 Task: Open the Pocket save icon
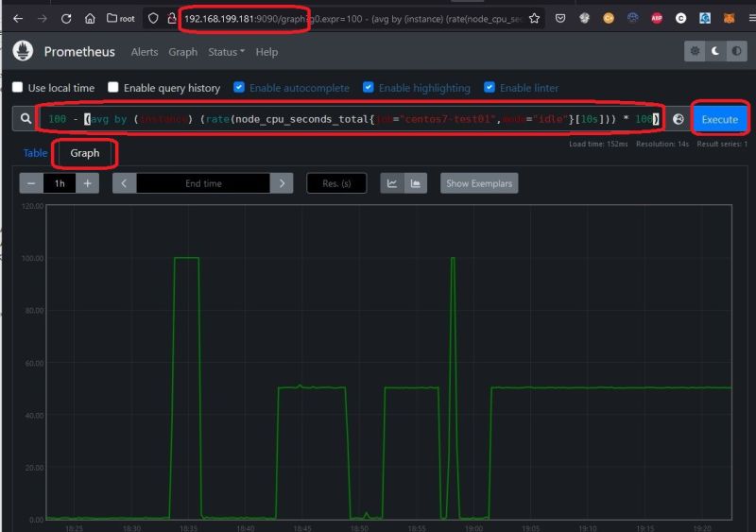560,18
